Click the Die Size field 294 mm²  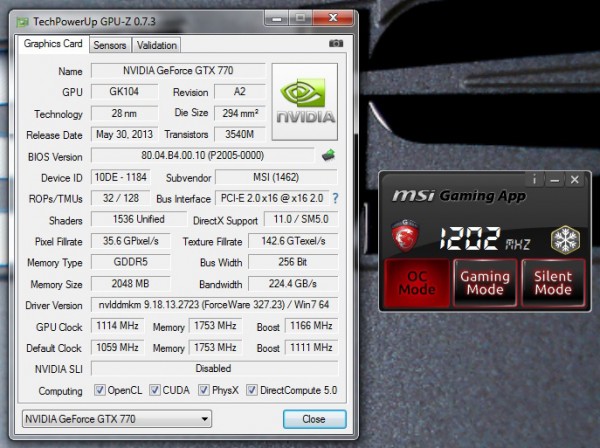240,113
